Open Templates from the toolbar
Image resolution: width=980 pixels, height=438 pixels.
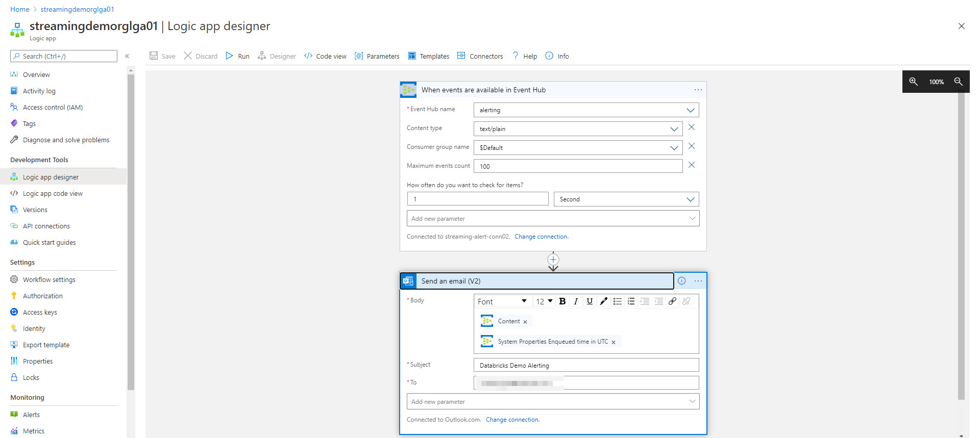point(429,56)
